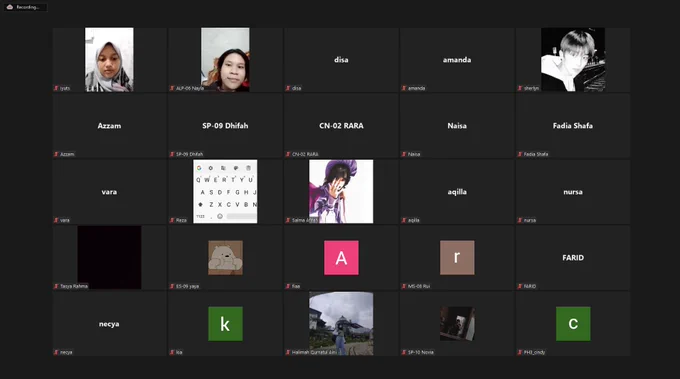
Task: Click the small 'MS-08 Rui' name label
Action: [419, 286]
